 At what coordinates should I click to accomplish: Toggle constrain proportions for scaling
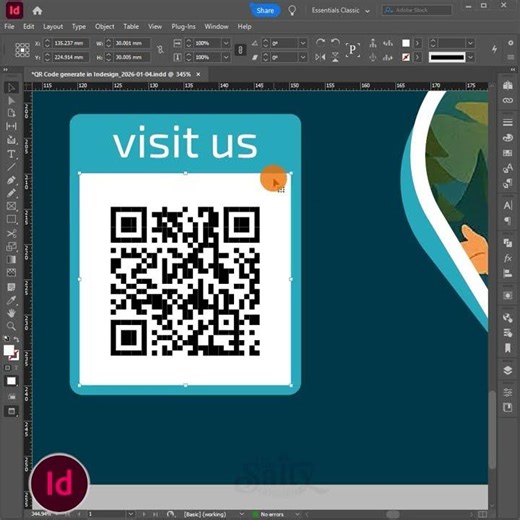click(240, 50)
